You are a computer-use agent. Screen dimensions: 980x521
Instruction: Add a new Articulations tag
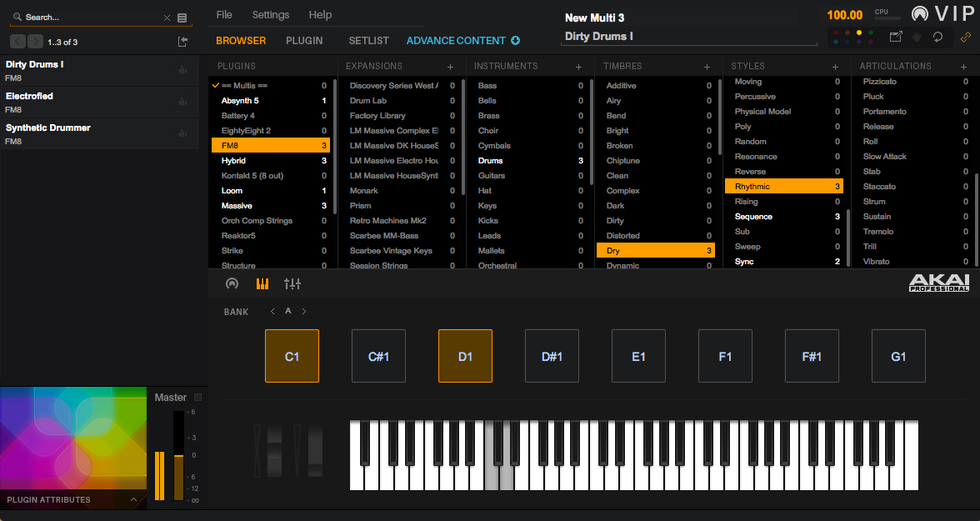pos(963,67)
